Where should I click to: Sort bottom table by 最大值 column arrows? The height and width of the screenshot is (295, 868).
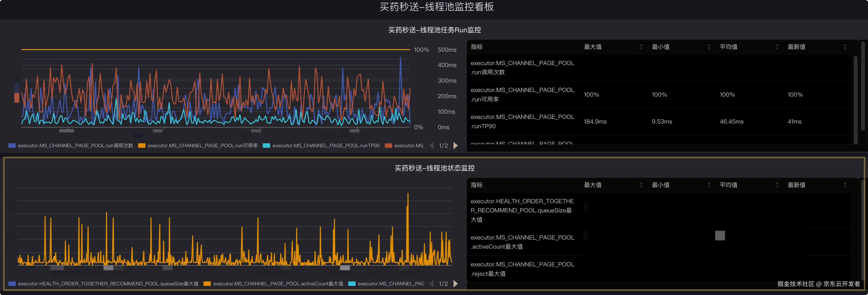point(641,185)
